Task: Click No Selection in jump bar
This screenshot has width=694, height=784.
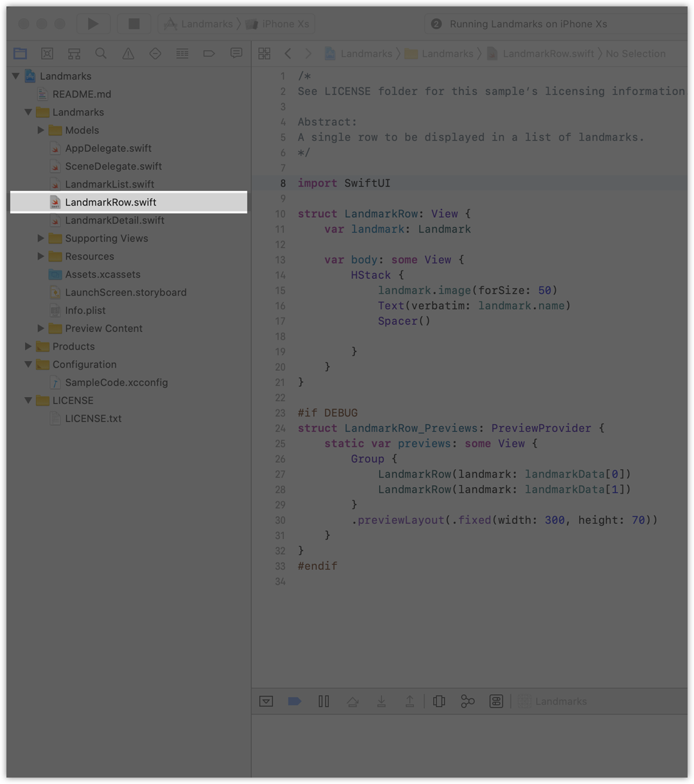Action: pos(636,53)
